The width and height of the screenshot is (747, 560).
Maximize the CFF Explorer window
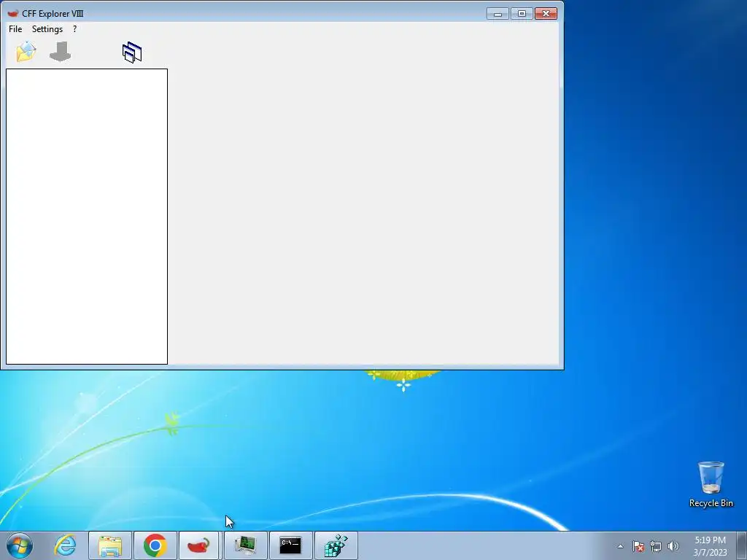point(522,14)
